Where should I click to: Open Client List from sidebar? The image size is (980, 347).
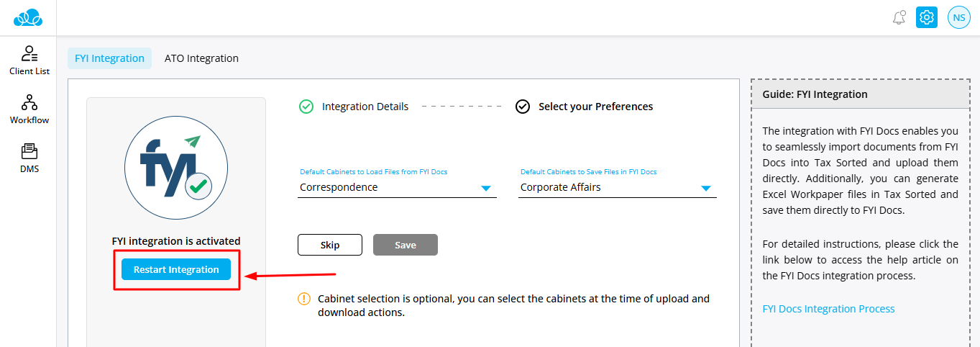point(29,60)
